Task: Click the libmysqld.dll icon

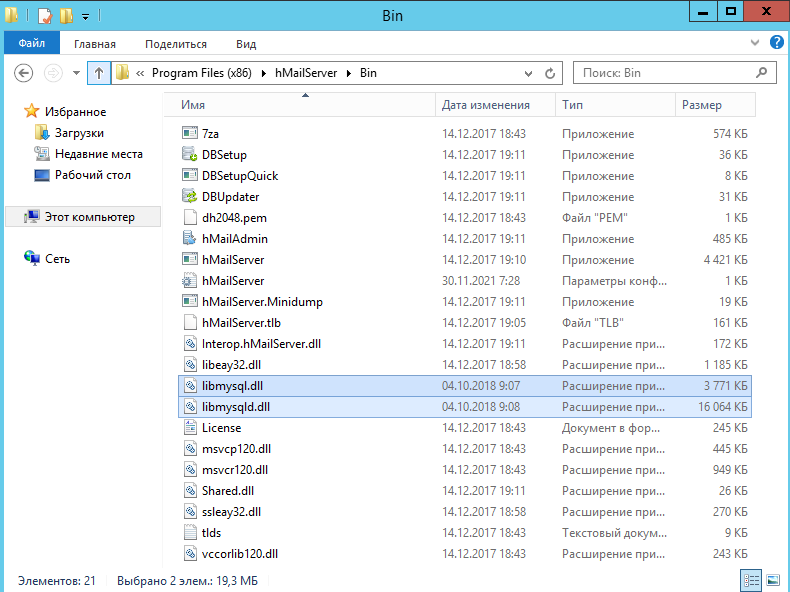Action: point(189,407)
